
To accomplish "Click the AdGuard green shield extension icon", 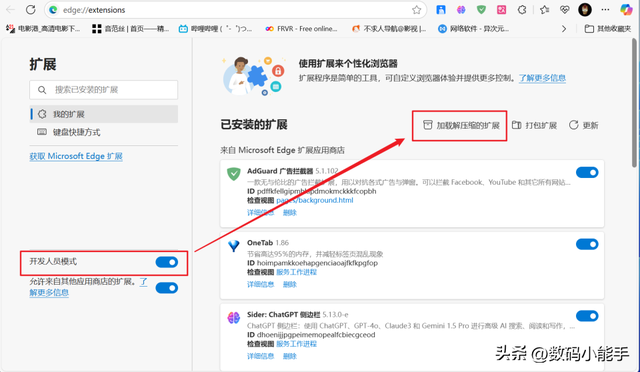I will (233, 174).
